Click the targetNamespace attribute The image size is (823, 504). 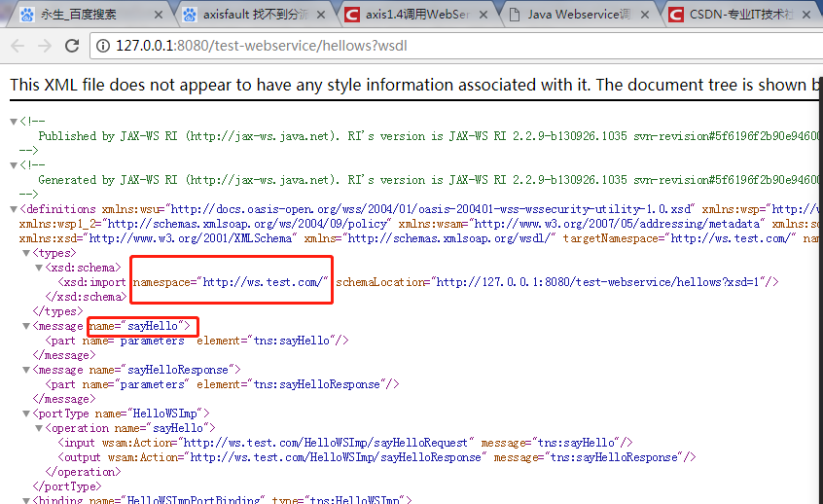click(679, 238)
